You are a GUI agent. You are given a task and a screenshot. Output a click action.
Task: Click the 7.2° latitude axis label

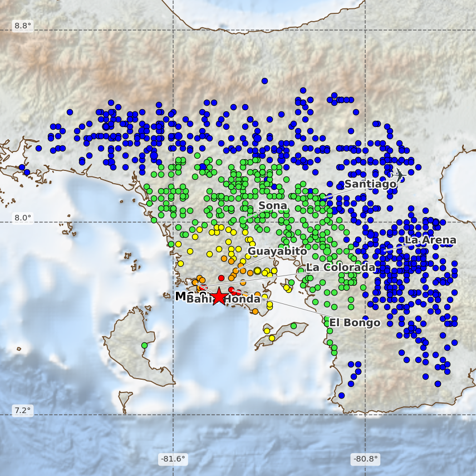[23, 411]
